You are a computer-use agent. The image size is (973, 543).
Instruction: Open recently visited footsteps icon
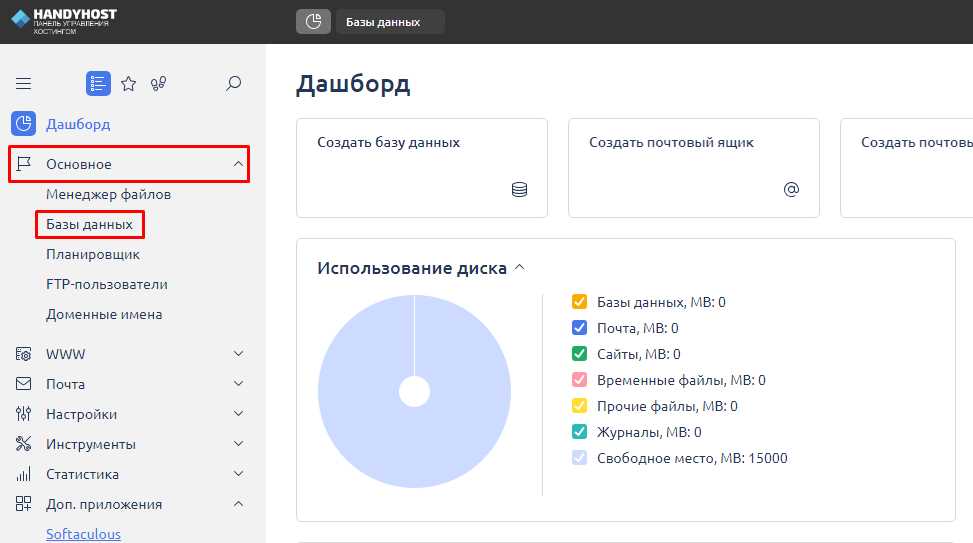point(158,83)
